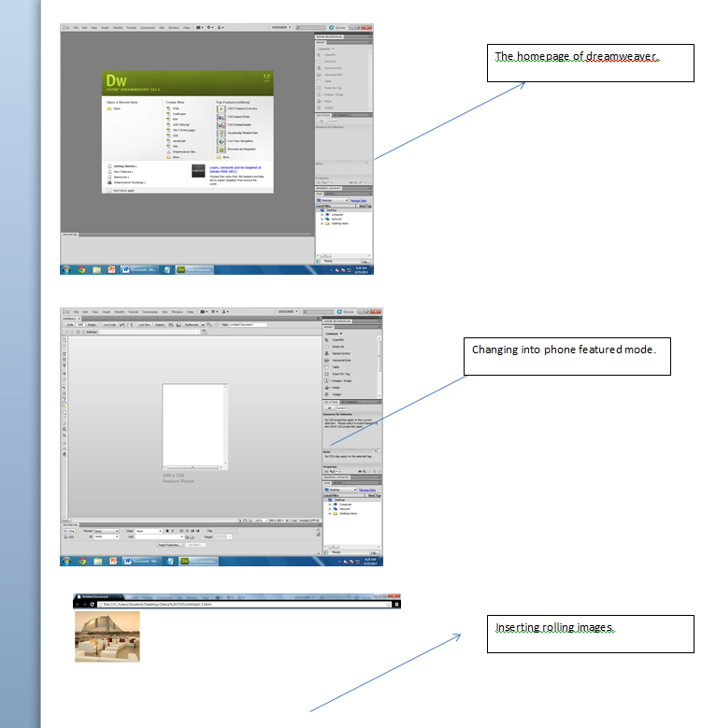
Task: Click Start orb in the Feature Phone screenshot's taskbar
Action: (66, 562)
